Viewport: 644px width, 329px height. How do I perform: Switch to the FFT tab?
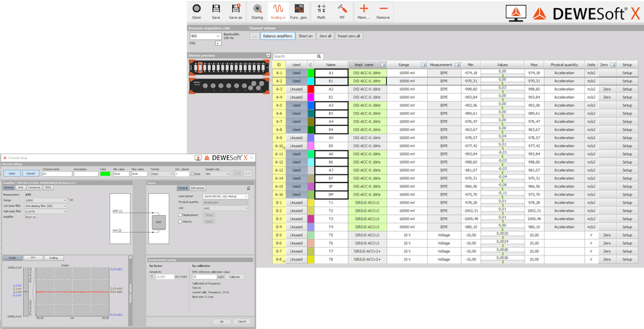[33, 258]
